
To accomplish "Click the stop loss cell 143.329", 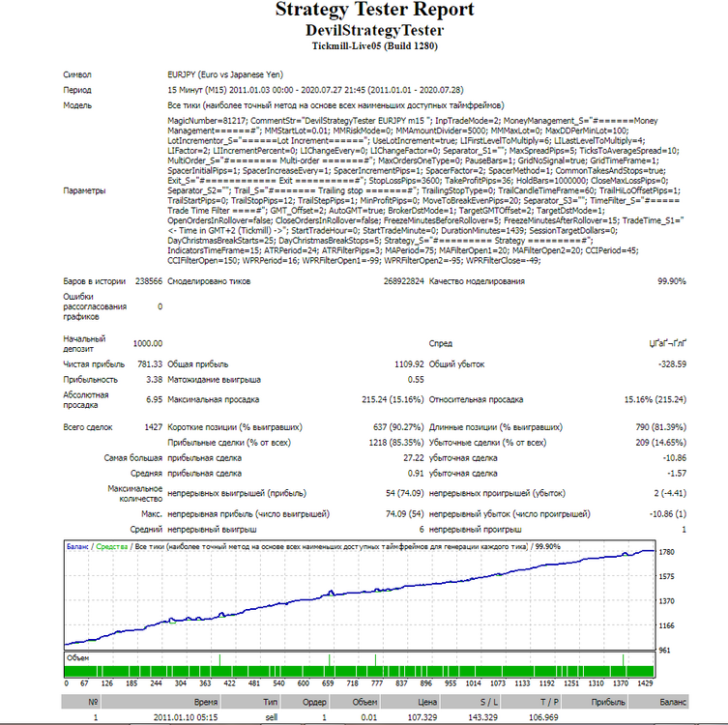I will [482, 717].
